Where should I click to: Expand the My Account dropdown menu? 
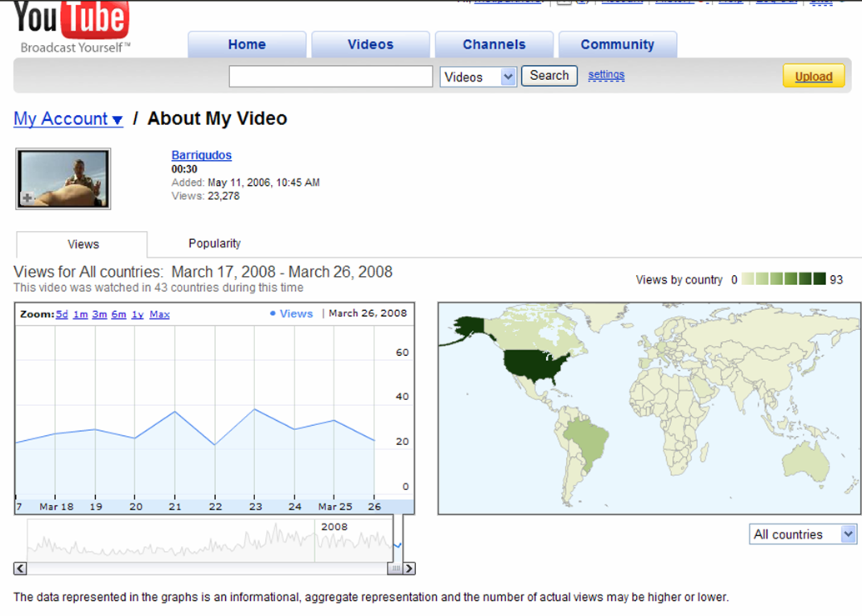68,118
